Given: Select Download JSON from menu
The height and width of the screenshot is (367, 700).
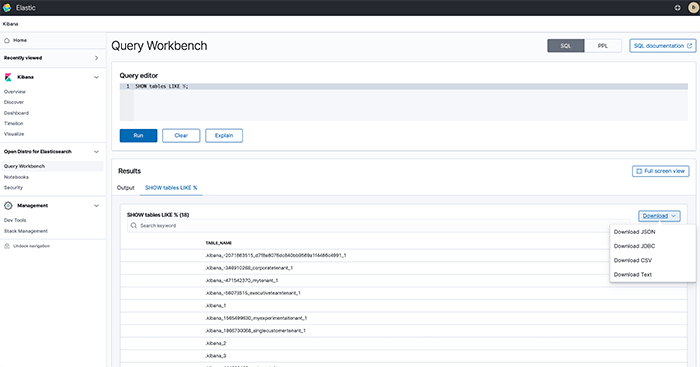Looking at the screenshot, I should [634, 232].
